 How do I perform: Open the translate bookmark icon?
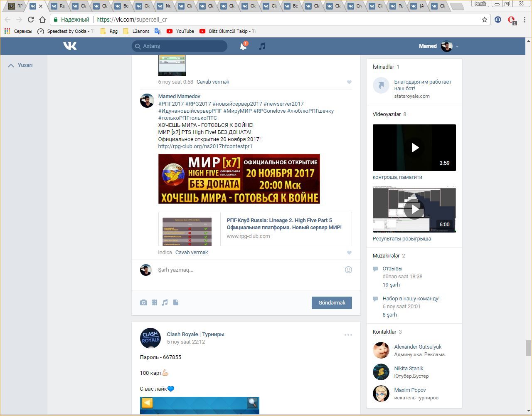(158, 31)
